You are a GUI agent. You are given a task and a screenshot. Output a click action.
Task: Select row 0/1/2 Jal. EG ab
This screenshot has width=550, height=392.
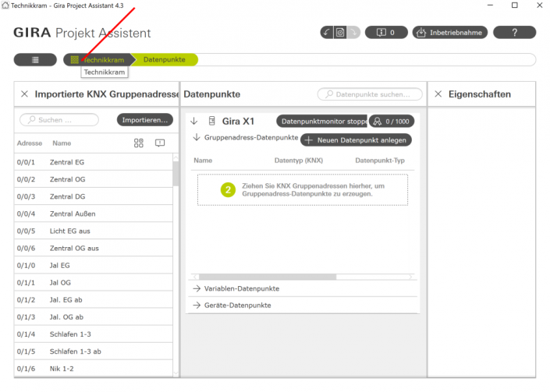pos(94,299)
